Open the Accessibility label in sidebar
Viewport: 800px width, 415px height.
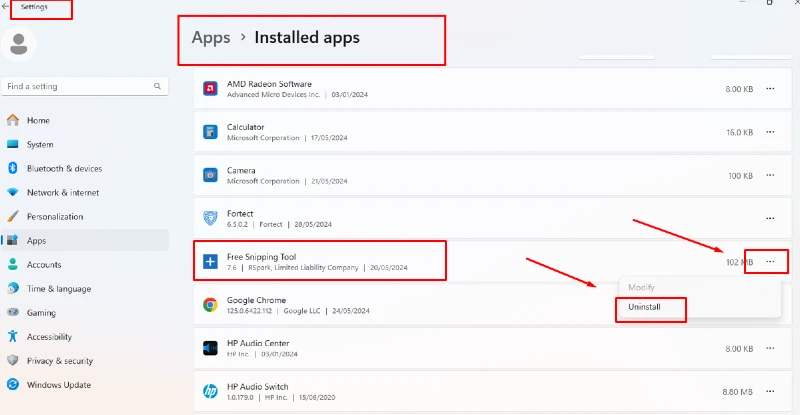click(x=49, y=337)
